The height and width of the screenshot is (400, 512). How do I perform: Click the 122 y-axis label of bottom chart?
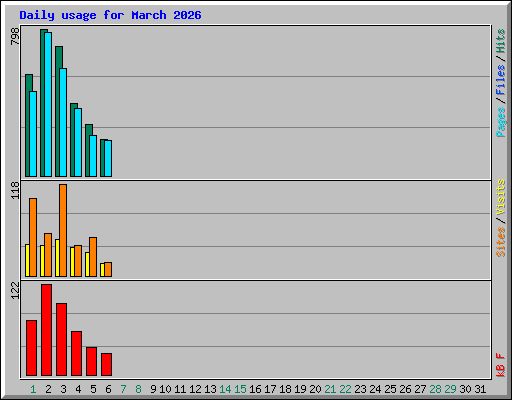click(15, 290)
